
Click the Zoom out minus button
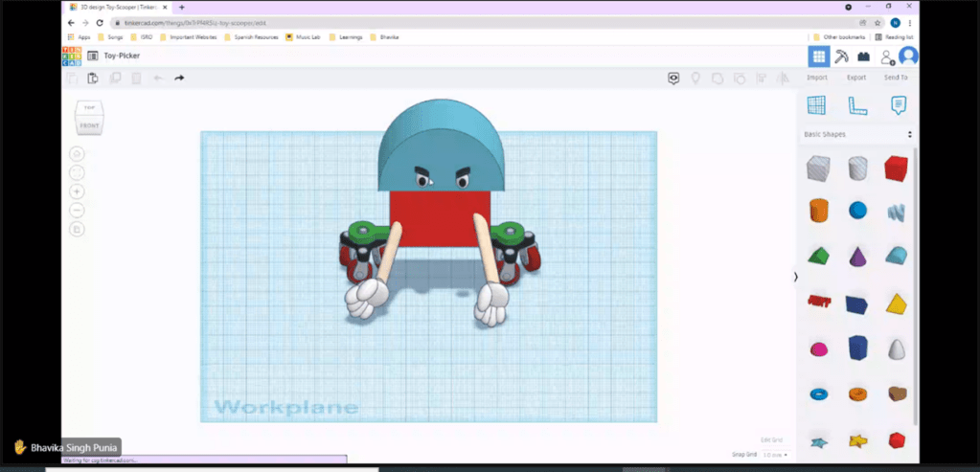pyautogui.click(x=78, y=210)
